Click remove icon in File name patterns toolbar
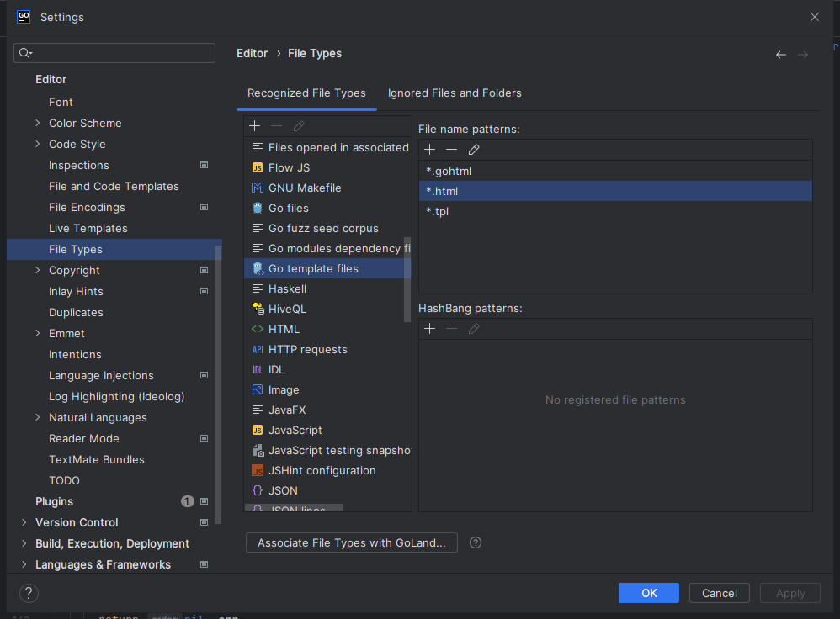840x619 pixels. [451, 150]
